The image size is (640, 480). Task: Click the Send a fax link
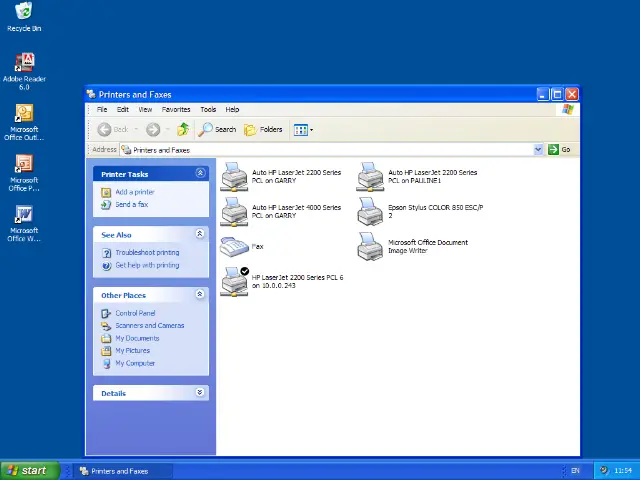click(132, 204)
